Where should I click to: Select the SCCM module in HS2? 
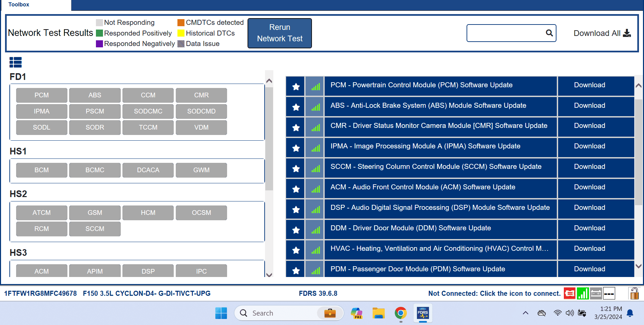pos(95,229)
